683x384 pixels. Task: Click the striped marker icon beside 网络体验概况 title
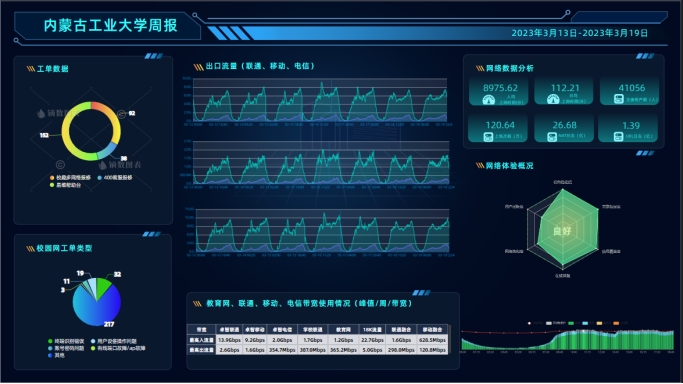[x=480, y=165]
